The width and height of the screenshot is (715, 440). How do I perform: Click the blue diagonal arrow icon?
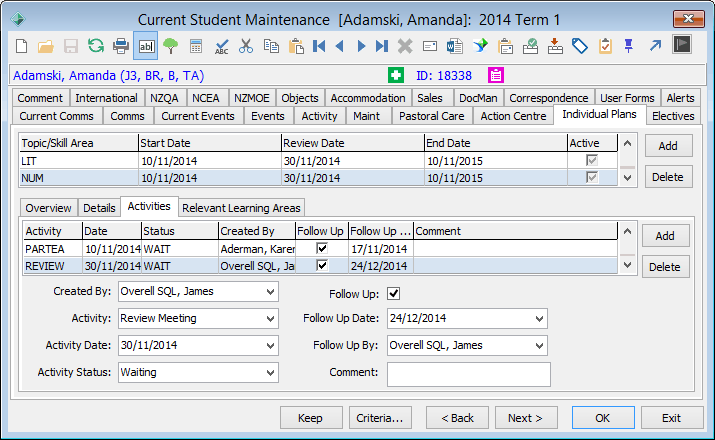pyautogui.click(x=656, y=46)
